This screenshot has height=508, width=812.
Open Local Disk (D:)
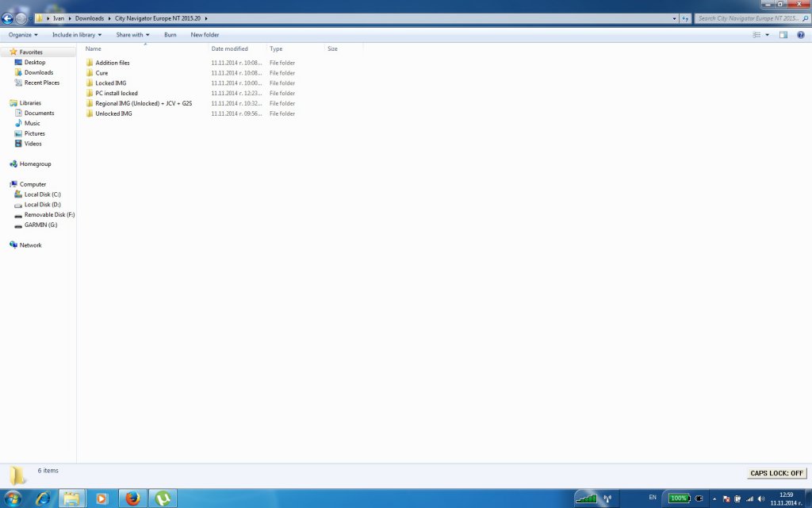pyautogui.click(x=42, y=204)
